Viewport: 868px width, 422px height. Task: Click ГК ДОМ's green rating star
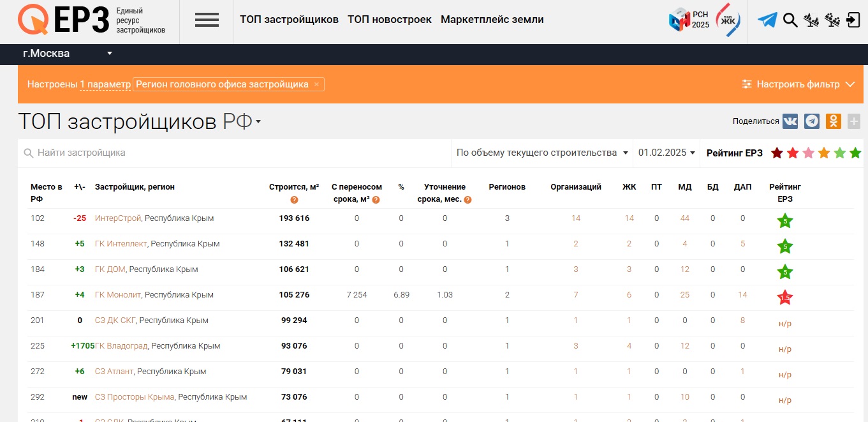point(784,273)
